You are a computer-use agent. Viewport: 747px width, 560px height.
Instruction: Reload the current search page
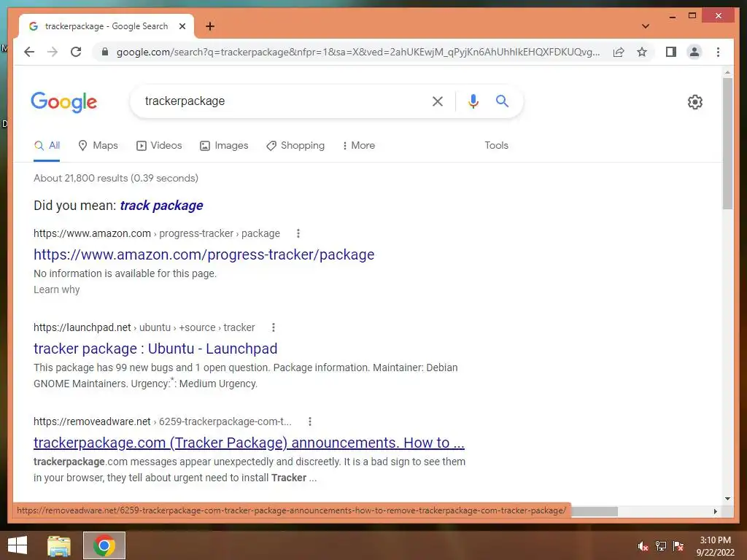click(76, 52)
